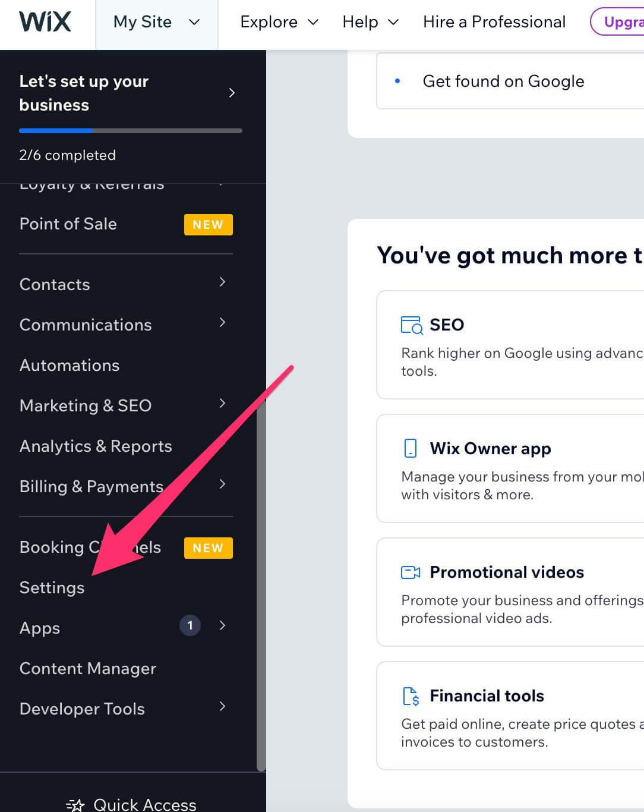Open Point of Sale in sidebar
Viewport: 644px width, 812px height.
pyautogui.click(x=68, y=224)
